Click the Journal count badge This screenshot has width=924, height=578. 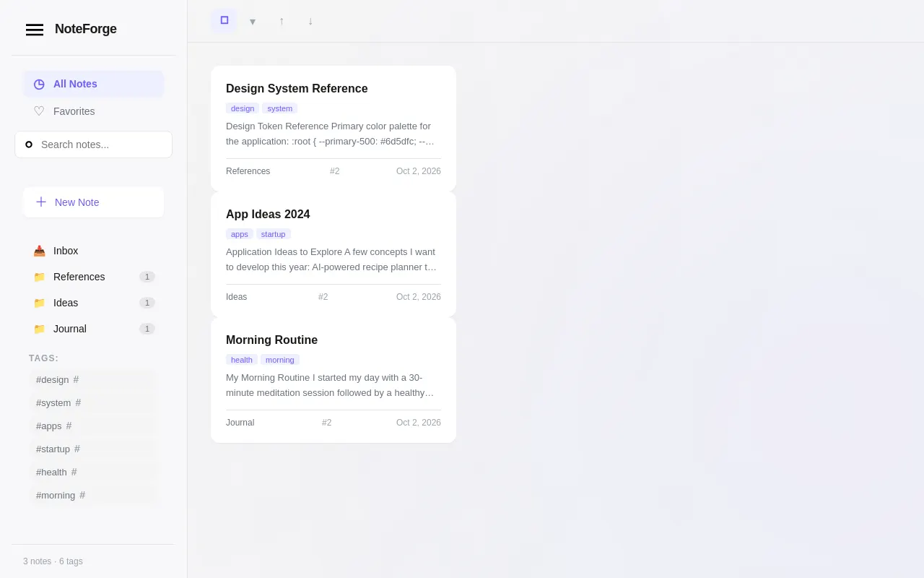tap(147, 329)
